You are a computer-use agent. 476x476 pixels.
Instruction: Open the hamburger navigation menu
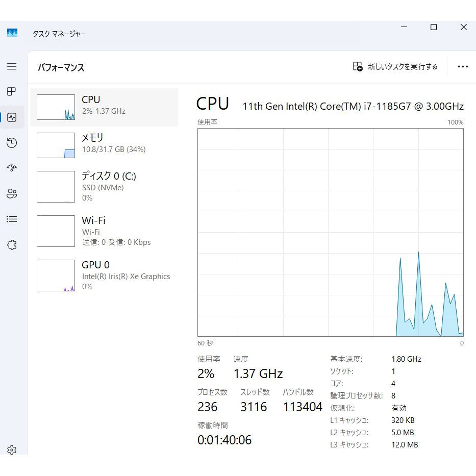coord(12,66)
